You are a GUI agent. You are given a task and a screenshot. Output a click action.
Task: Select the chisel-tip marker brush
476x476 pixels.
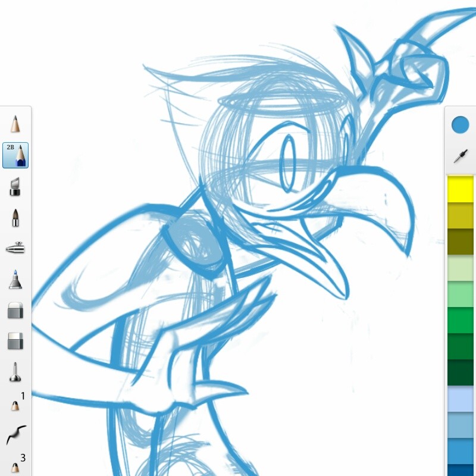coord(15,187)
